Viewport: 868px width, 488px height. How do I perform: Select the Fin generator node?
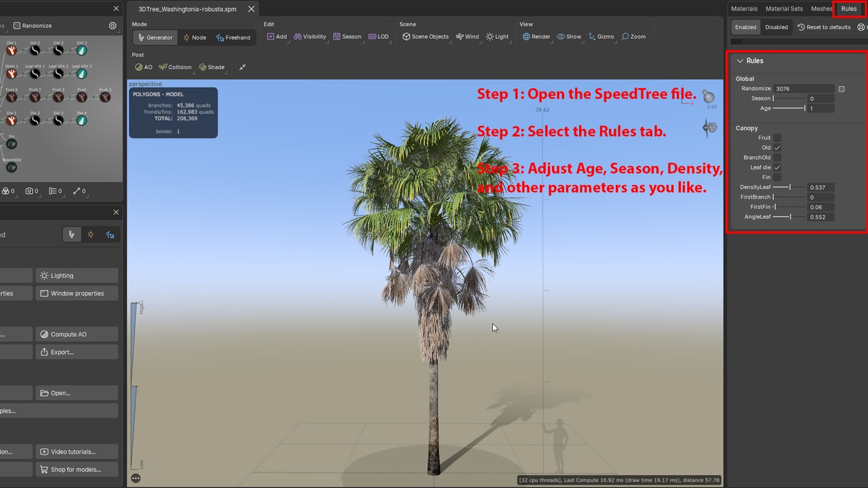coord(12,144)
